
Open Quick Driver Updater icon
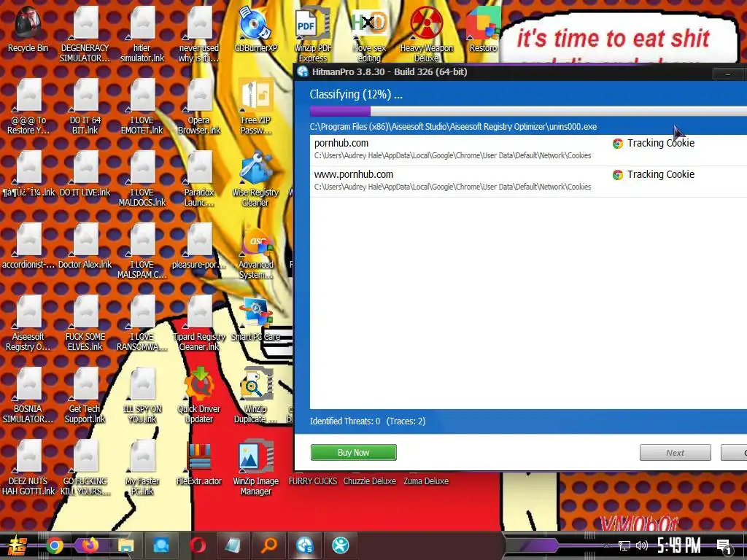point(199,395)
